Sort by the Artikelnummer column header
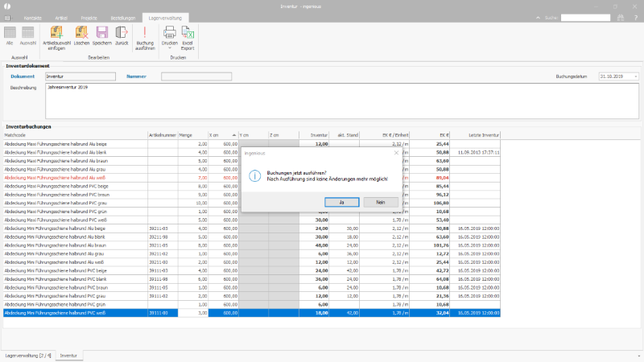This screenshot has width=644, height=362. click(x=163, y=135)
